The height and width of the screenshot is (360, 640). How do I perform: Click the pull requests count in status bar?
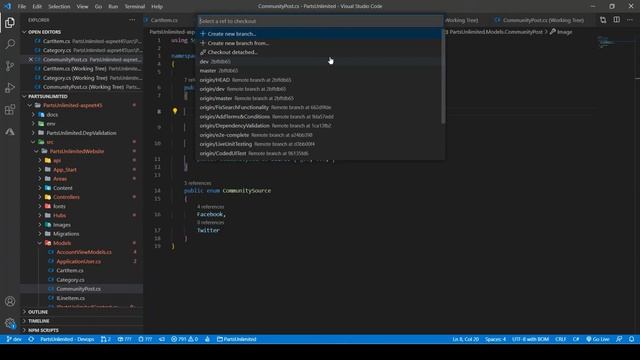click(x=106, y=339)
